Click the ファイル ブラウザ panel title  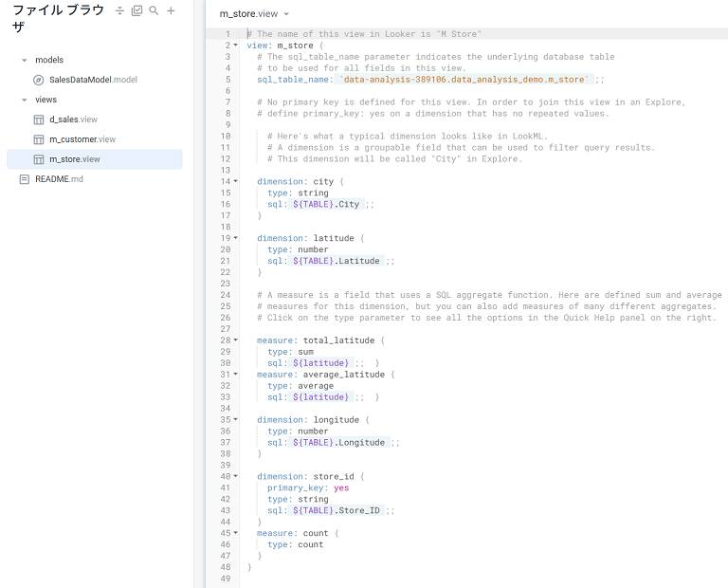[x=58, y=18]
